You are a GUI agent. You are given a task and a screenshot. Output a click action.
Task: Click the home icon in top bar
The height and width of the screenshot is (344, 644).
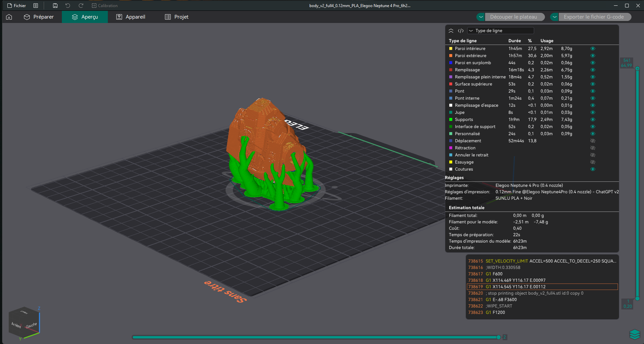point(9,17)
